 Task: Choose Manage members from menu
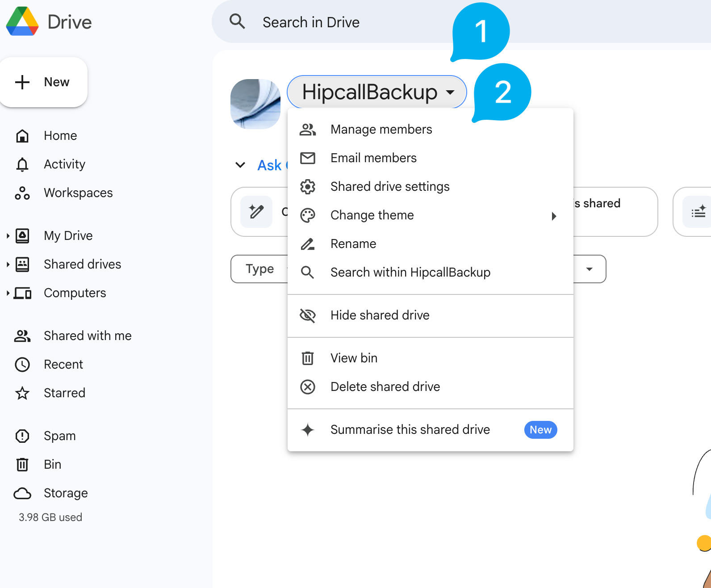click(x=431, y=130)
